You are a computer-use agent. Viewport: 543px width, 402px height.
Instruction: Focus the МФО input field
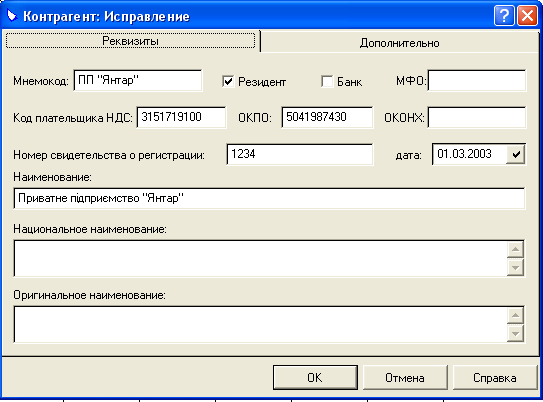click(x=477, y=80)
